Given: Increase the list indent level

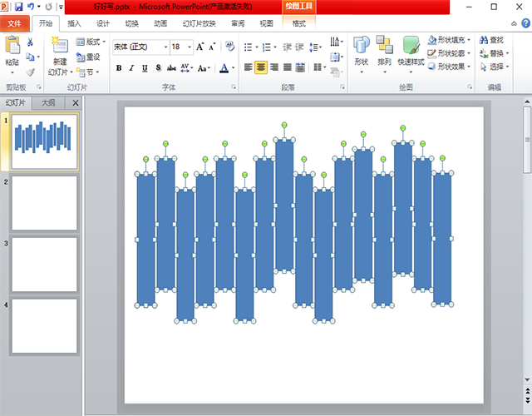Looking at the screenshot, I should tap(299, 47).
